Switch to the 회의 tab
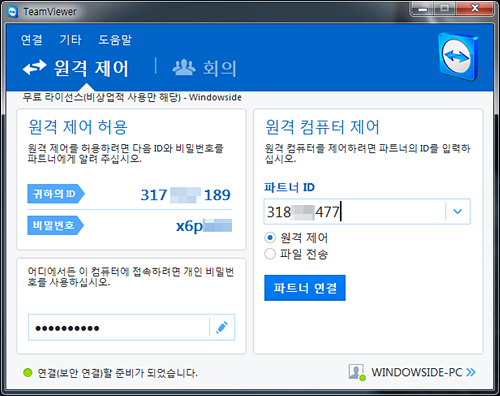The height and width of the screenshot is (396, 500). click(204, 68)
